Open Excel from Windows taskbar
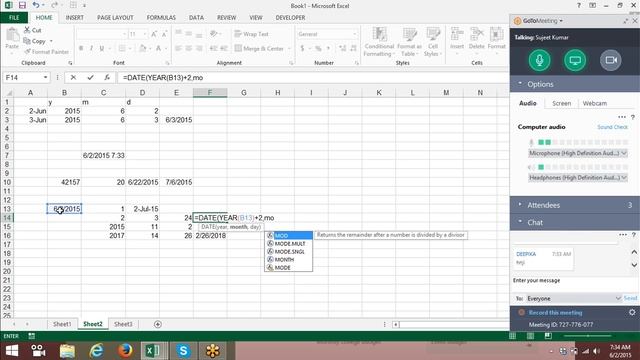Image resolution: width=640 pixels, height=360 pixels. point(153,351)
